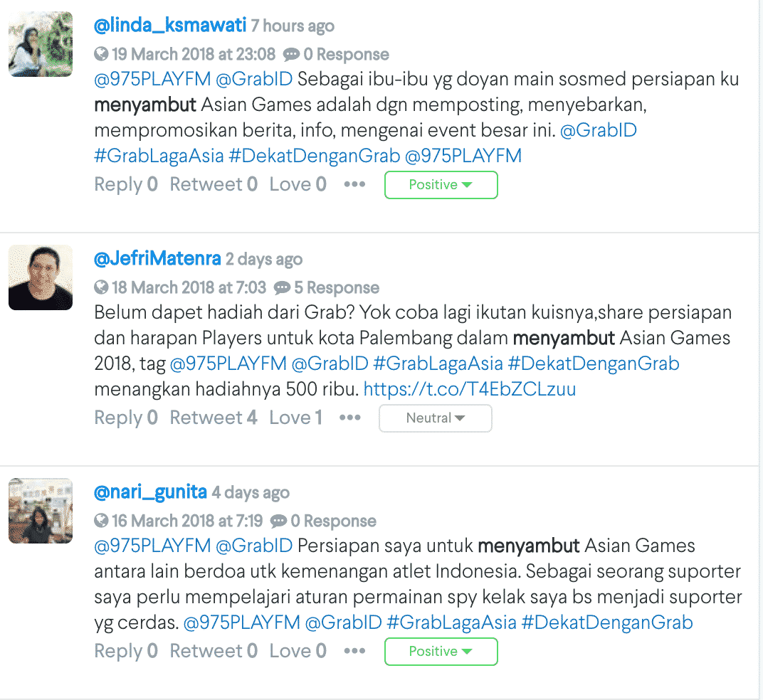
Task: Open the Positive sentiment dropdown on linda_ksmawati's tweet
Action: pyautogui.click(x=441, y=185)
